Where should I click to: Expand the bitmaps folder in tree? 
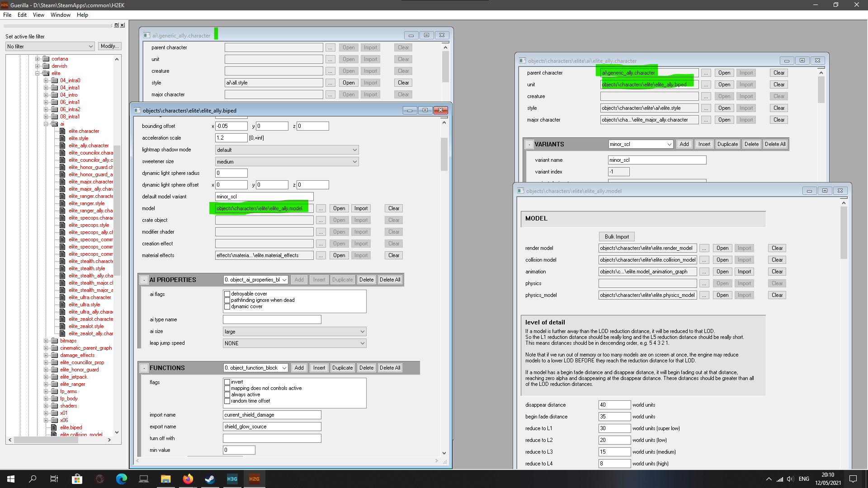tap(46, 341)
